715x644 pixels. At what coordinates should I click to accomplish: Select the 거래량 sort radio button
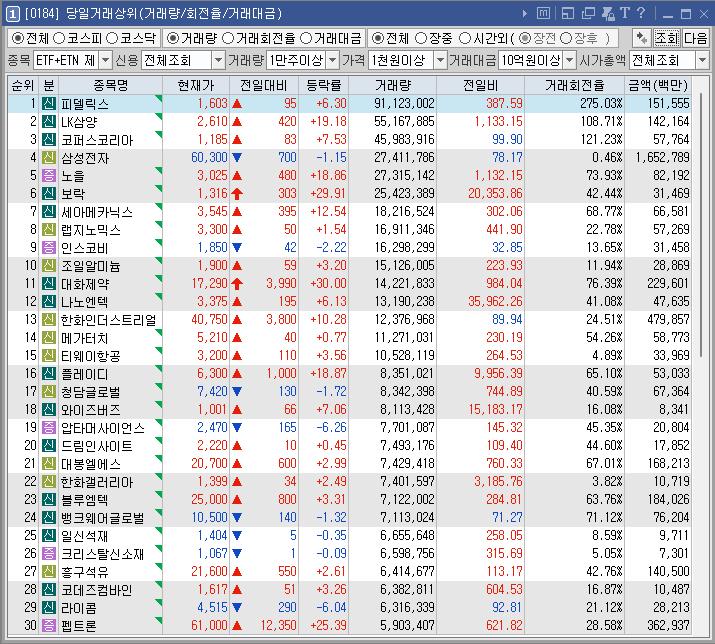173,38
